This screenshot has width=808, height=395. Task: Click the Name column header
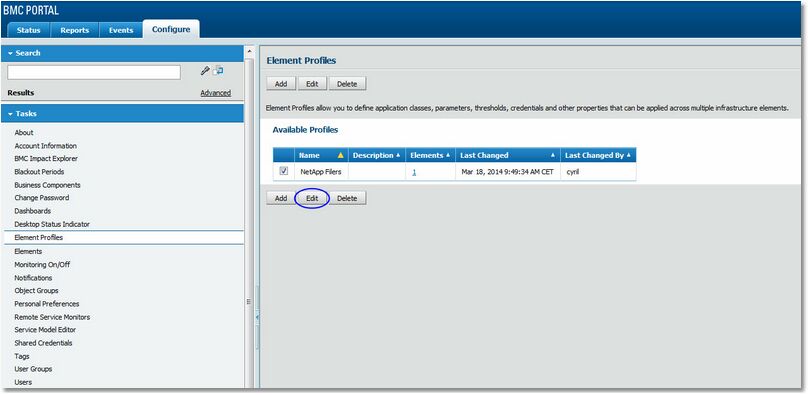click(321, 156)
